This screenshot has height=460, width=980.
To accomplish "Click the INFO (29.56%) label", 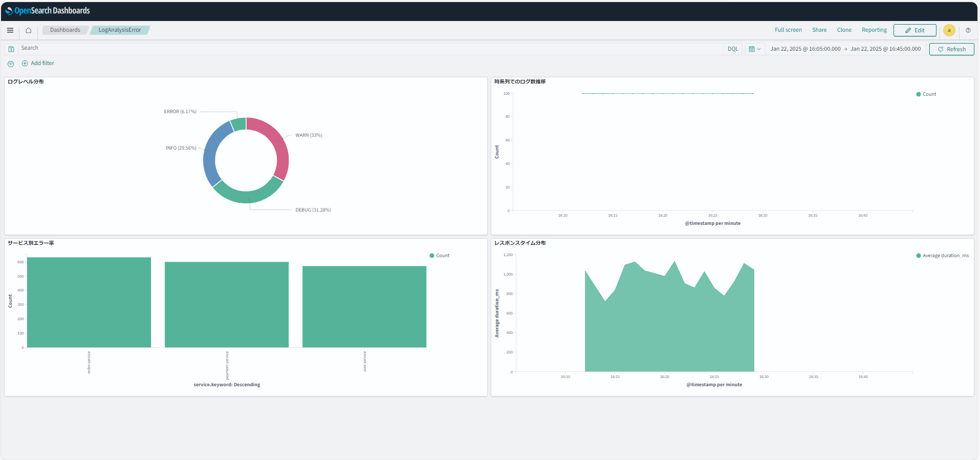I will [x=181, y=148].
